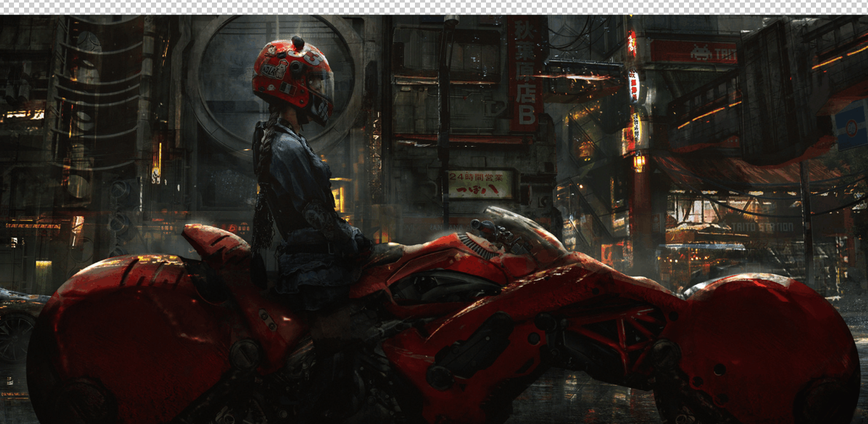Click the 'TAITO STATION' sign
Image resolution: width=868 pixels, height=424 pixels.
pos(762,227)
